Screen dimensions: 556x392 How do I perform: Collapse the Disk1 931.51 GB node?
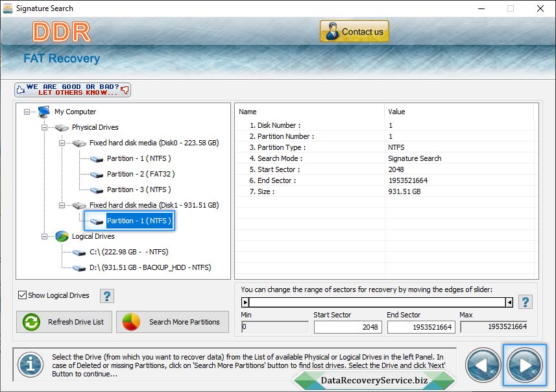[62, 205]
